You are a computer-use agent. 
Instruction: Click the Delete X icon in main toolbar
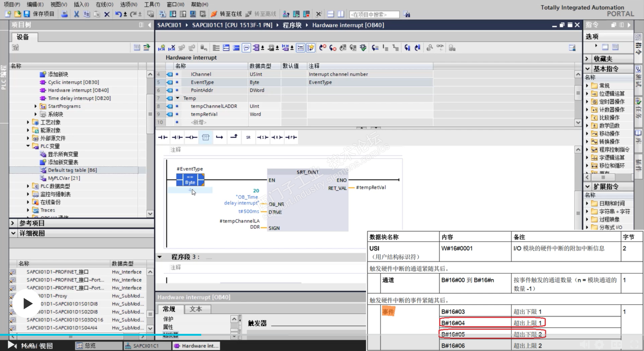[107, 14]
